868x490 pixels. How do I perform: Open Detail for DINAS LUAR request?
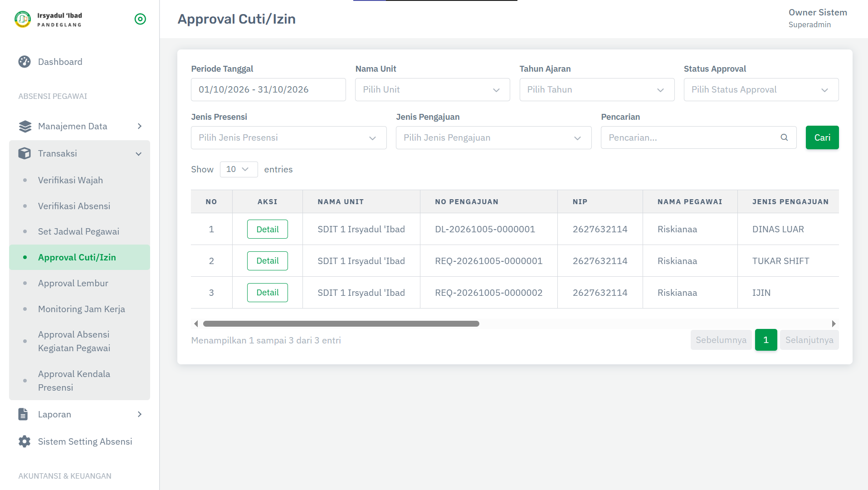click(x=268, y=229)
